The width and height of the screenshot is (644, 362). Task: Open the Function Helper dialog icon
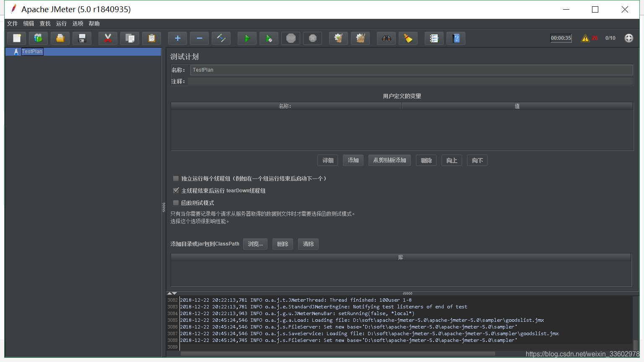tap(434, 38)
